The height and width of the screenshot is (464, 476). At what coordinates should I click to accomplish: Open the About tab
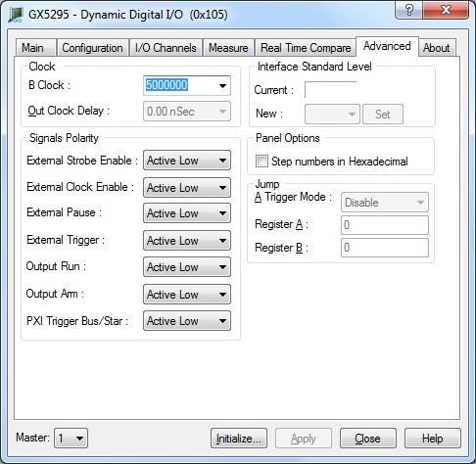(x=437, y=48)
